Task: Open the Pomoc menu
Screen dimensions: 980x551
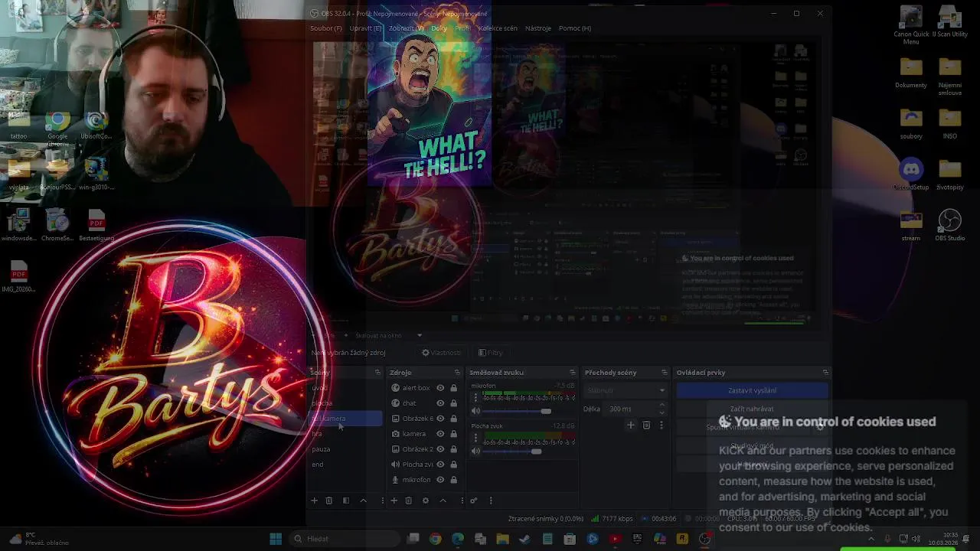Action: pos(575,28)
